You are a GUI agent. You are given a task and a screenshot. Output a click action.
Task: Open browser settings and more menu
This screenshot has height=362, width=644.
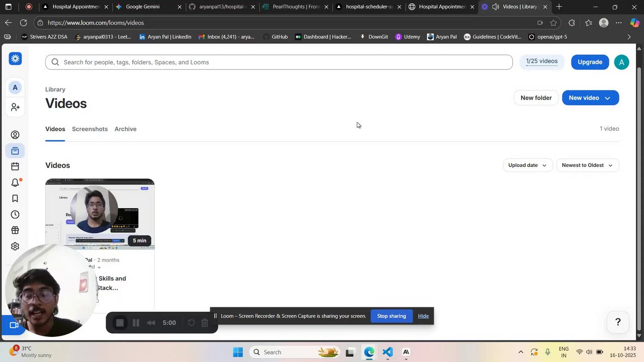619,23
